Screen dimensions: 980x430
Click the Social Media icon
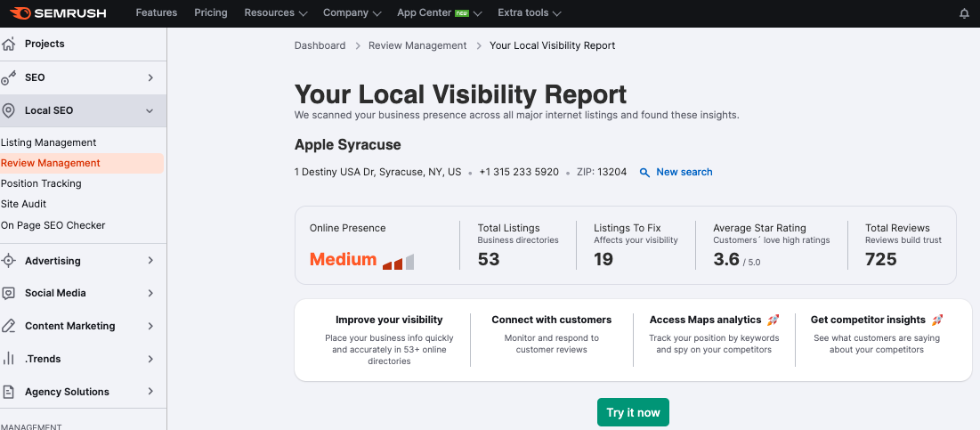[x=8, y=293]
